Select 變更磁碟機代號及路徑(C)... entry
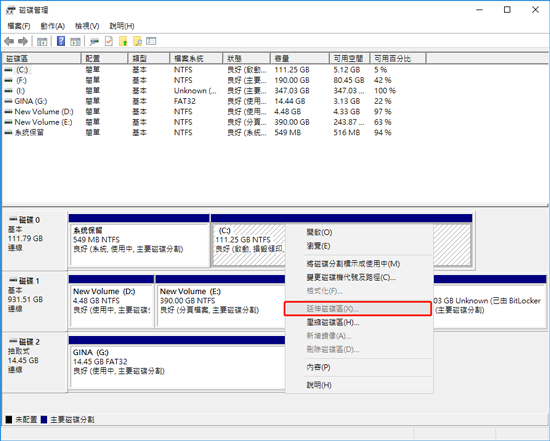The height and width of the screenshot is (441, 550). click(x=359, y=277)
